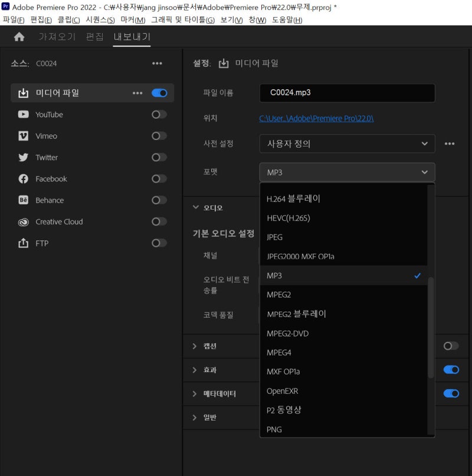The image size is (472, 476).
Task: Close the 포맷 format dropdown showing MP3
Action: pyautogui.click(x=348, y=172)
